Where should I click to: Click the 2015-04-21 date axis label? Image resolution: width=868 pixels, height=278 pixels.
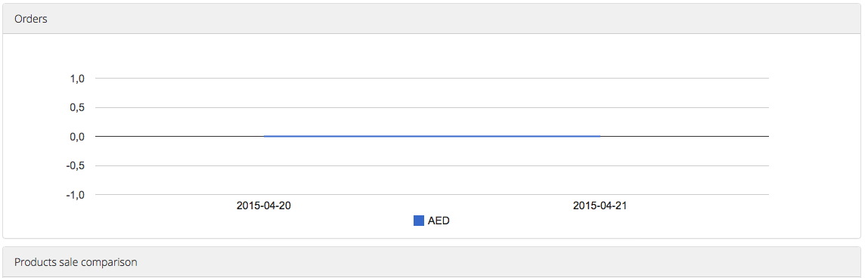point(600,205)
